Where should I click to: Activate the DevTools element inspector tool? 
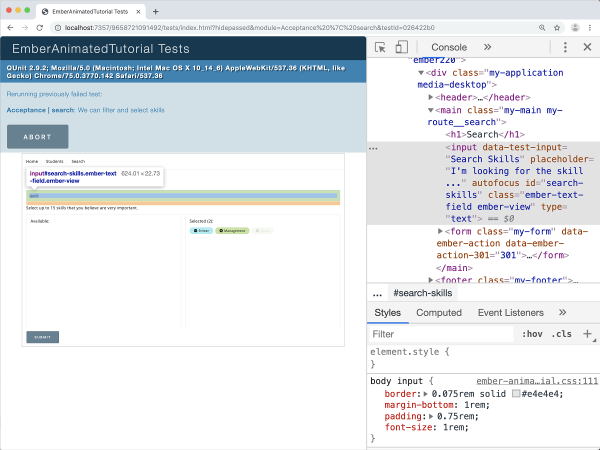coord(380,47)
